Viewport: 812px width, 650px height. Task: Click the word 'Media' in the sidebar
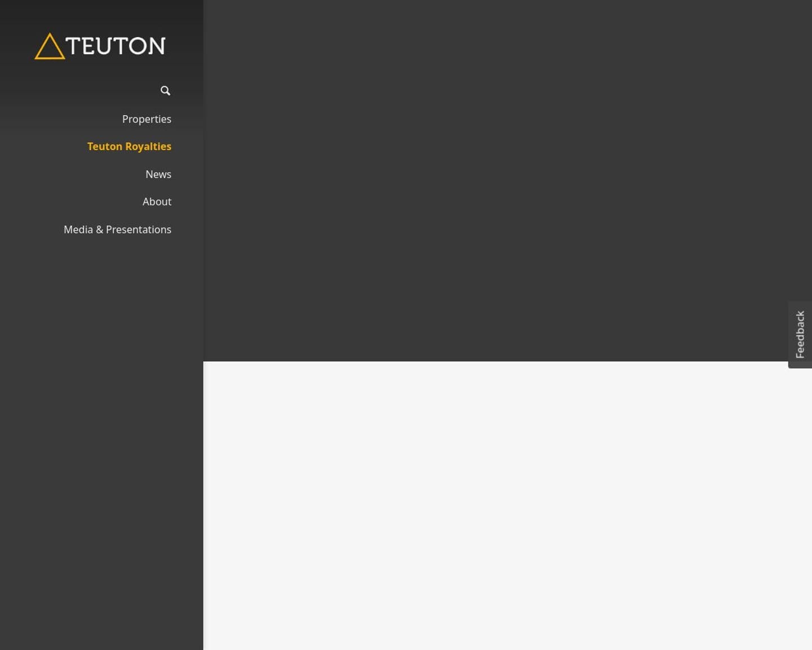pos(78,230)
